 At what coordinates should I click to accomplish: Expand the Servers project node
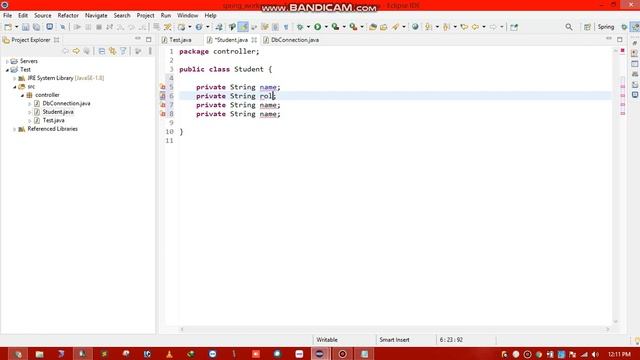7,61
